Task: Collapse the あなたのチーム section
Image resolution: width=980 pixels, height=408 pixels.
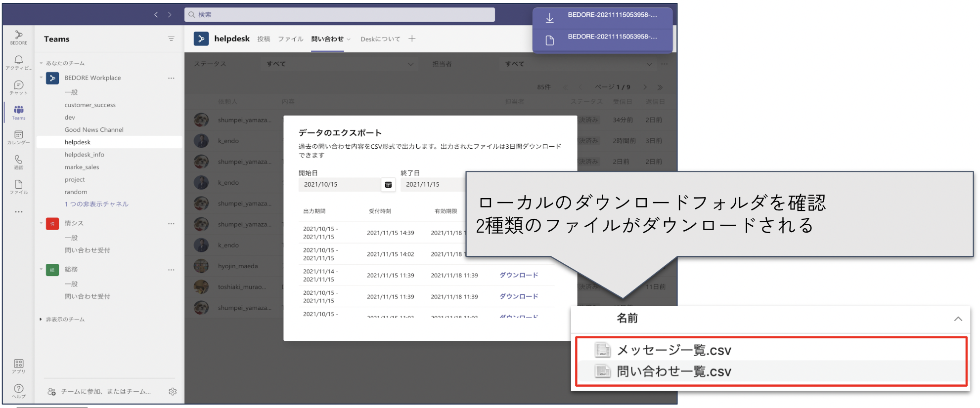Action: pos(42,63)
